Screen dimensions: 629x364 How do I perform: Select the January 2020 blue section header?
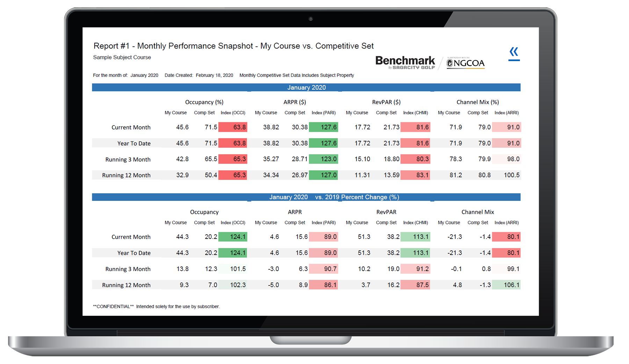point(306,87)
